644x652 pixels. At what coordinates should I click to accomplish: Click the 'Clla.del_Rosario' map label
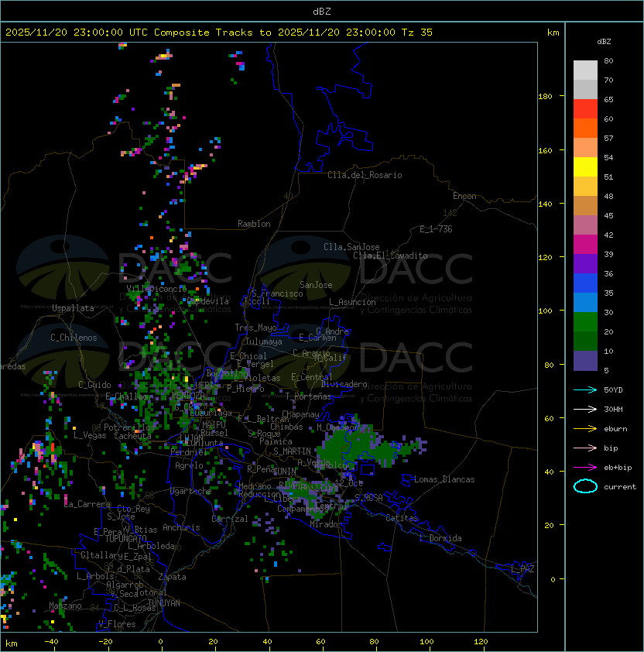coord(365,175)
